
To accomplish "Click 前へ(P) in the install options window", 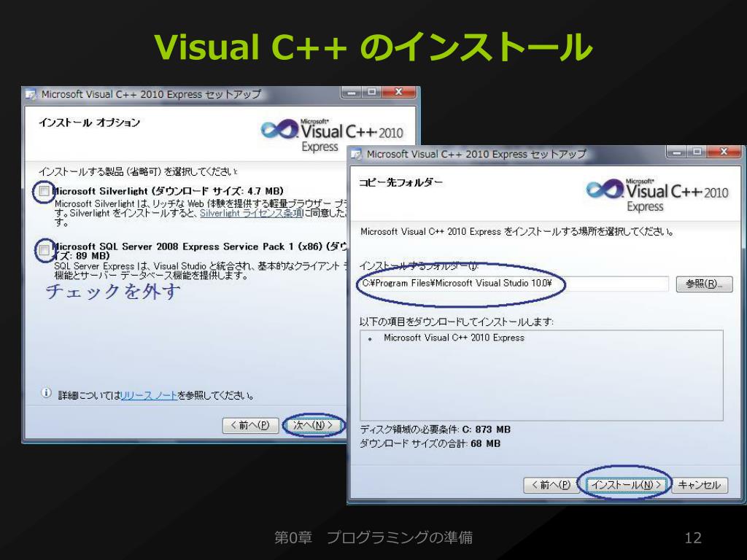I will pos(251,425).
